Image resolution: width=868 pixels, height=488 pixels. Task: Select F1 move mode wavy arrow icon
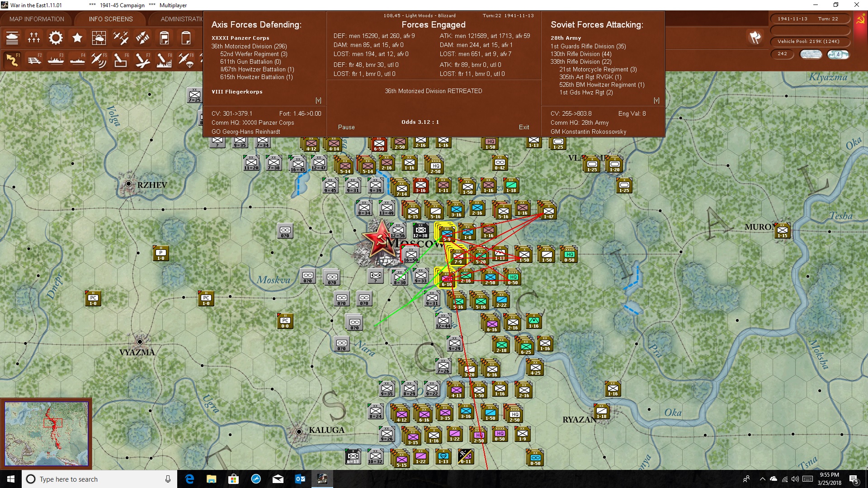[x=12, y=60]
